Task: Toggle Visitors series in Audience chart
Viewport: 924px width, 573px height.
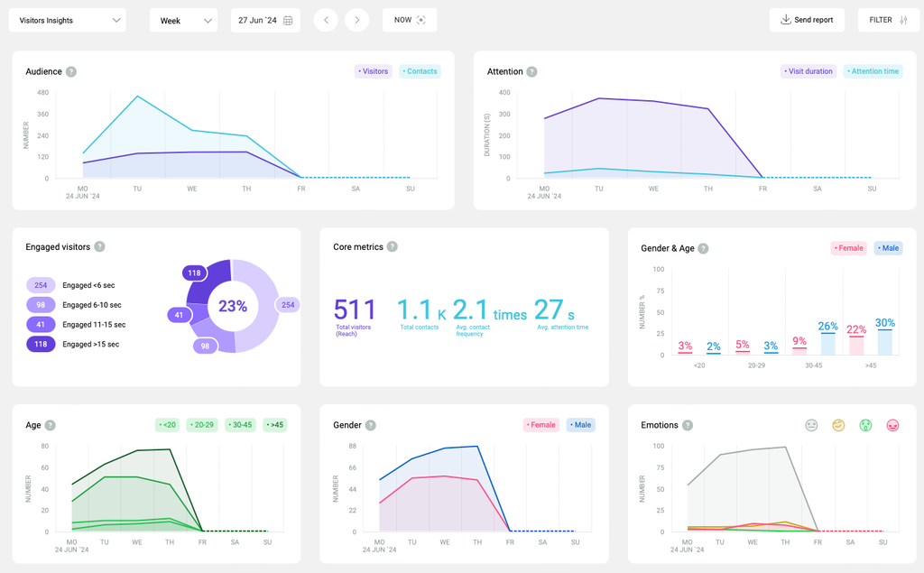Action: tap(373, 71)
